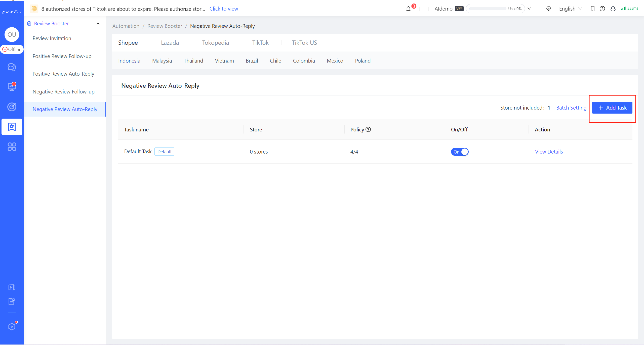Click the '4/4' policy value
This screenshot has width=644, height=345.
354,152
